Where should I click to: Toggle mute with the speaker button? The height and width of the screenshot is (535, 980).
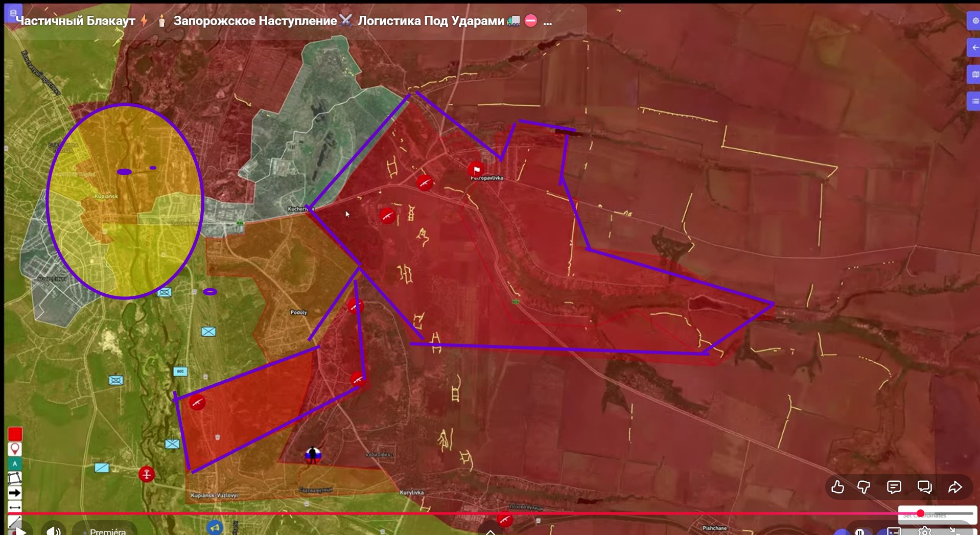pyautogui.click(x=53, y=530)
